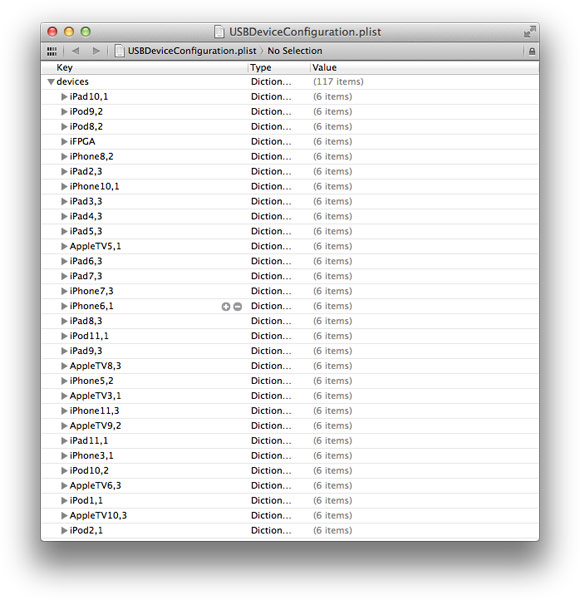Select the iPhone5,2 key
This screenshot has width=580, height=600.
(91, 381)
